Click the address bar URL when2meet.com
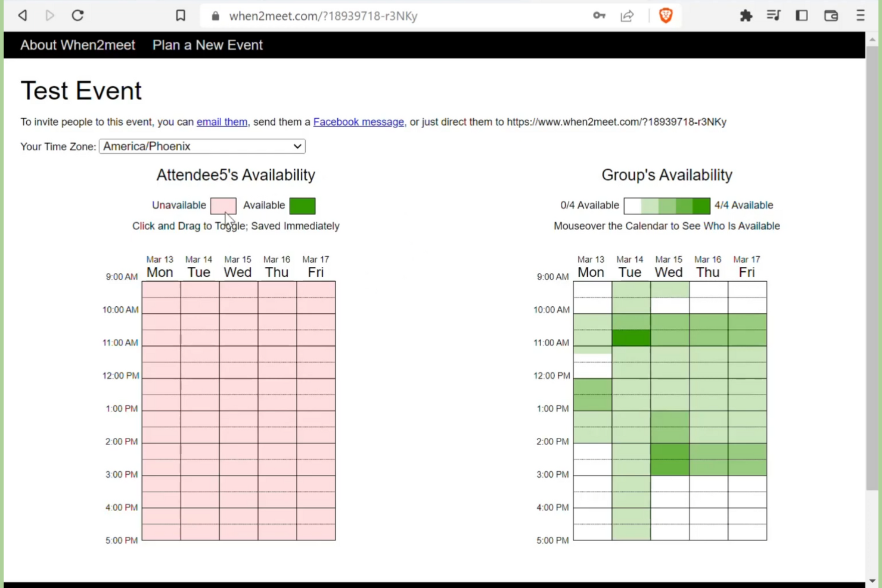 click(x=323, y=16)
